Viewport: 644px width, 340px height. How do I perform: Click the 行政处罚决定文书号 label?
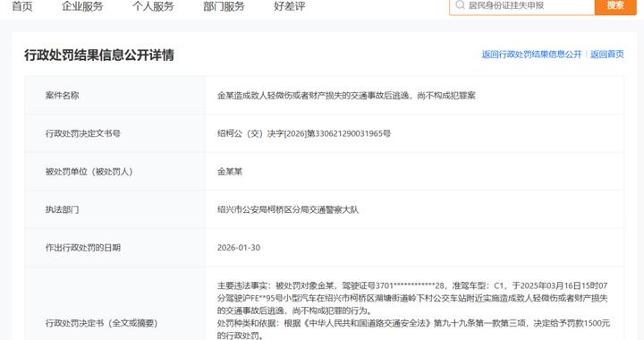coord(82,133)
